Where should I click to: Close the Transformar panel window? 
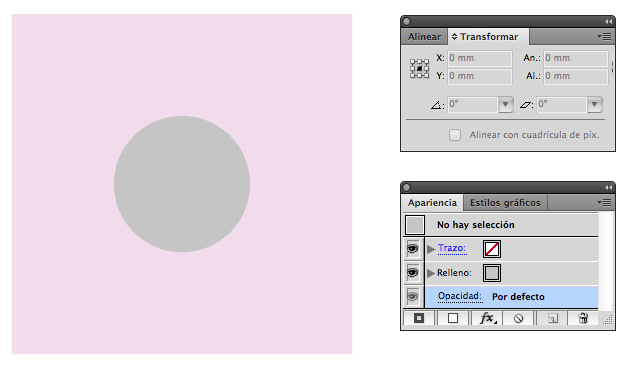407,21
